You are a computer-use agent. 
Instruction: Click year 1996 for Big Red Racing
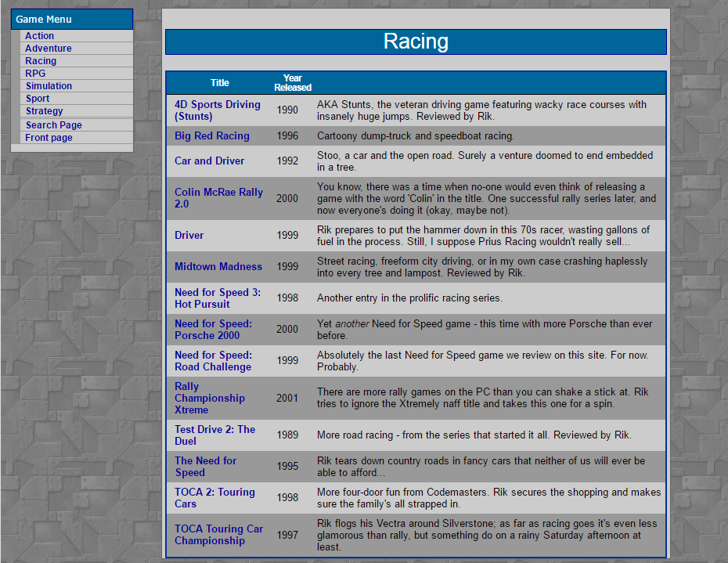(287, 135)
